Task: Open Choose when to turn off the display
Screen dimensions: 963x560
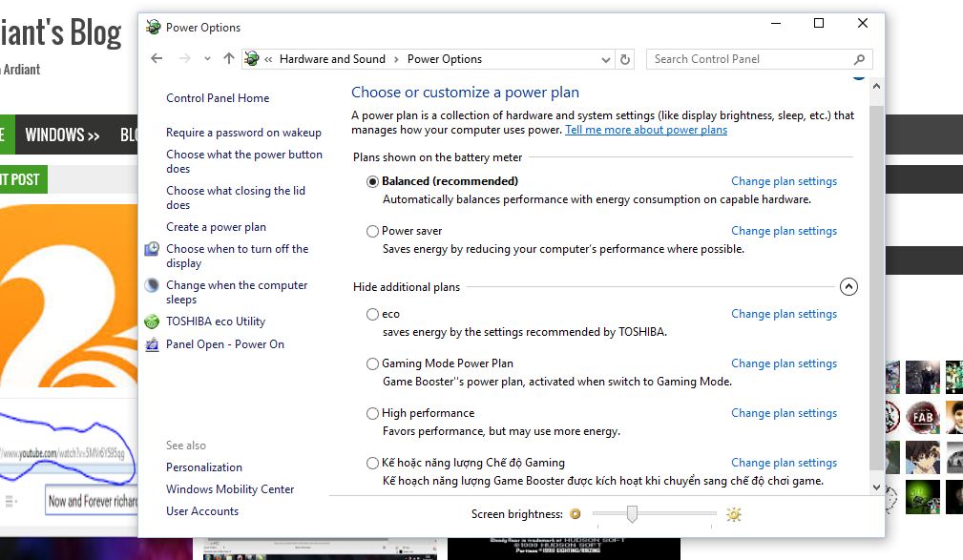Action: tap(237, 256)
